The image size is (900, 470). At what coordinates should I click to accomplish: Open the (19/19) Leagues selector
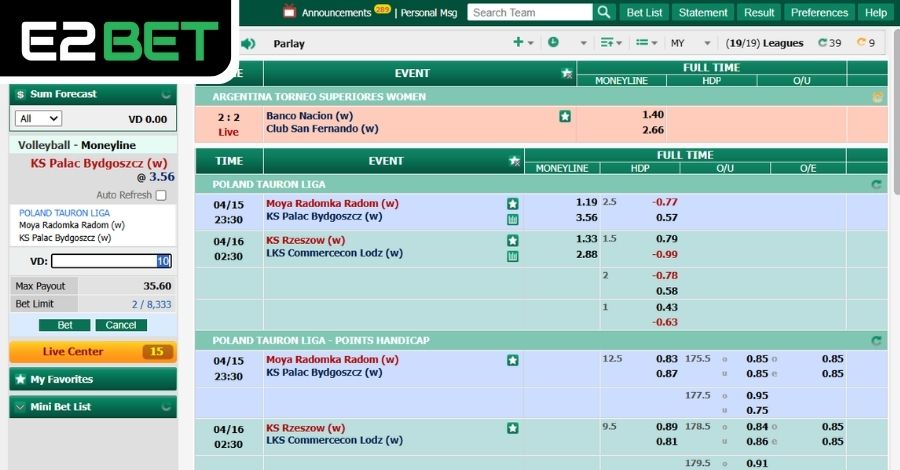pos(764,43)
